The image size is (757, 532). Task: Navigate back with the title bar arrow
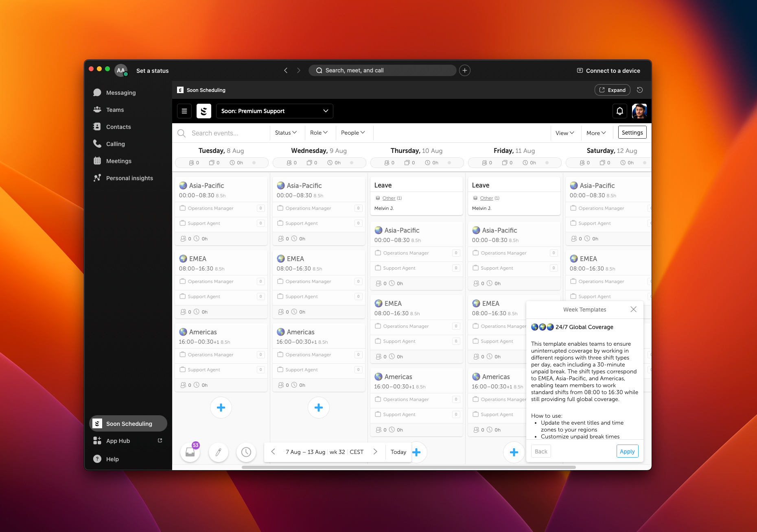click(x=286, y=70)
